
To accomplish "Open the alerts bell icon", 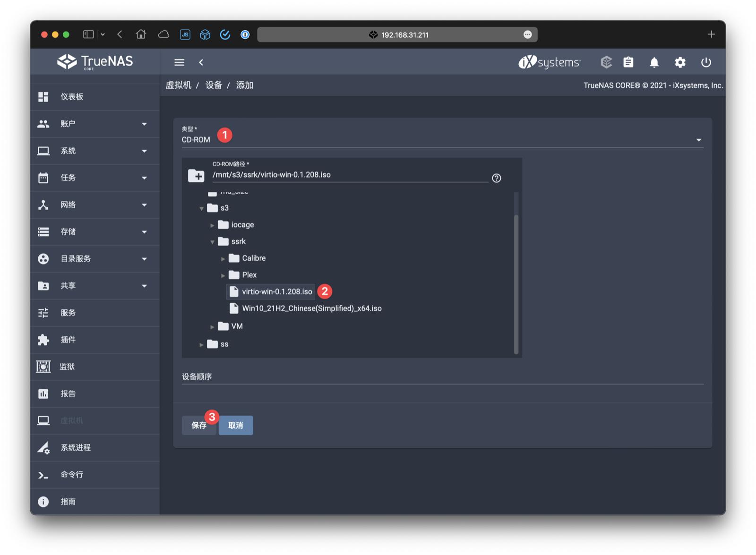I will [654, 62].
